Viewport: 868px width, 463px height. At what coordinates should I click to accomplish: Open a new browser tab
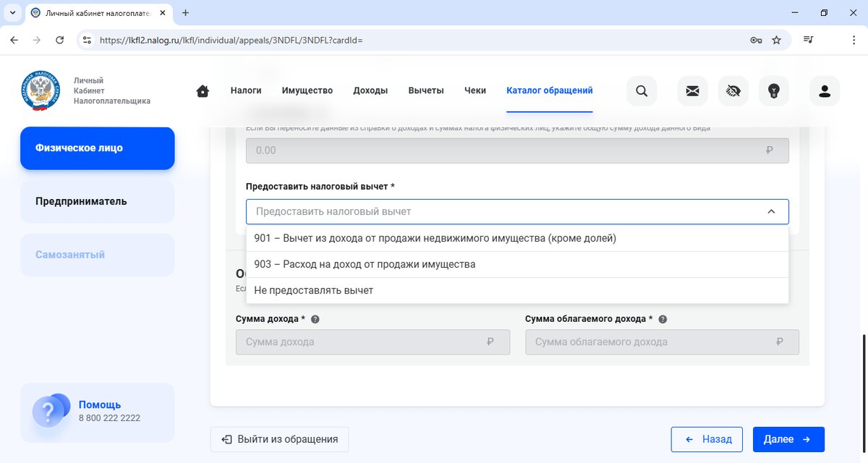[186, 13]
